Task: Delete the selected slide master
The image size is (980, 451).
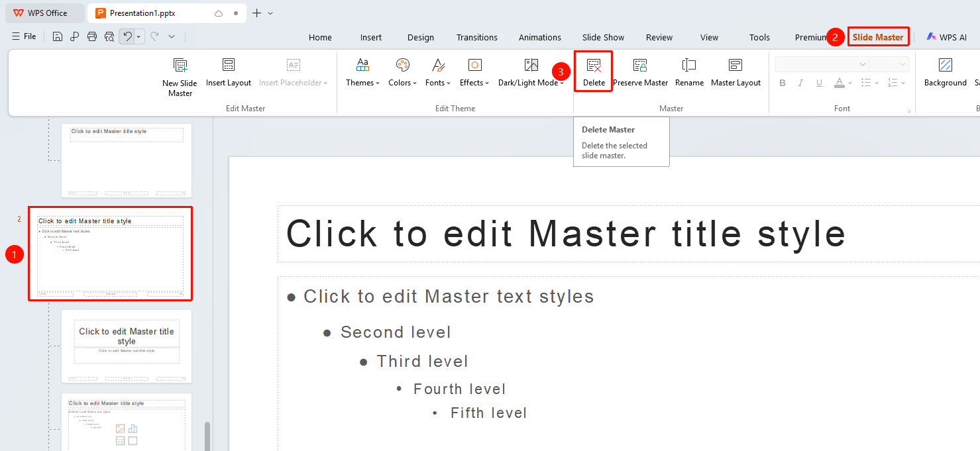Action: click(x=594, y=73)
